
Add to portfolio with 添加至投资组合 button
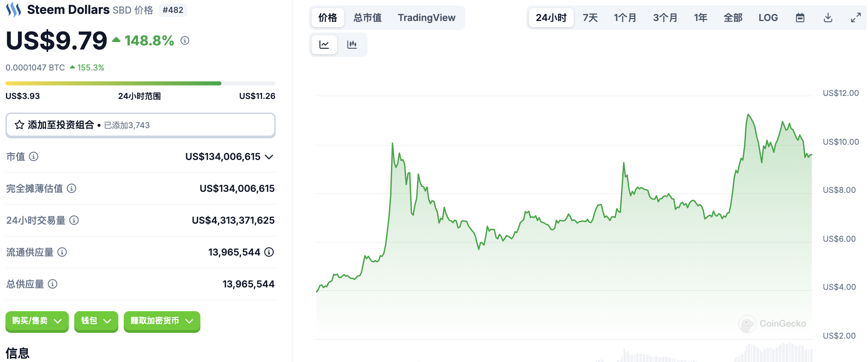pyautogui.click(x=140, y=125)
